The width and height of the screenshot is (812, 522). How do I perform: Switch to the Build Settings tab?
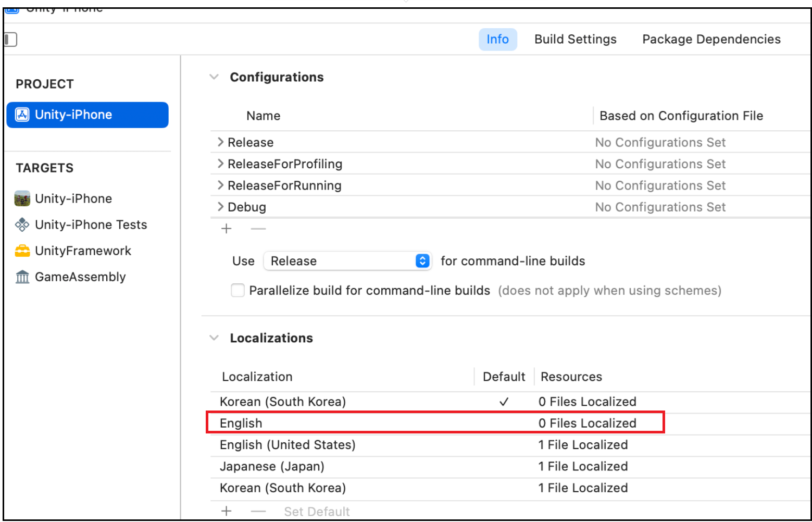coord(575,40)
